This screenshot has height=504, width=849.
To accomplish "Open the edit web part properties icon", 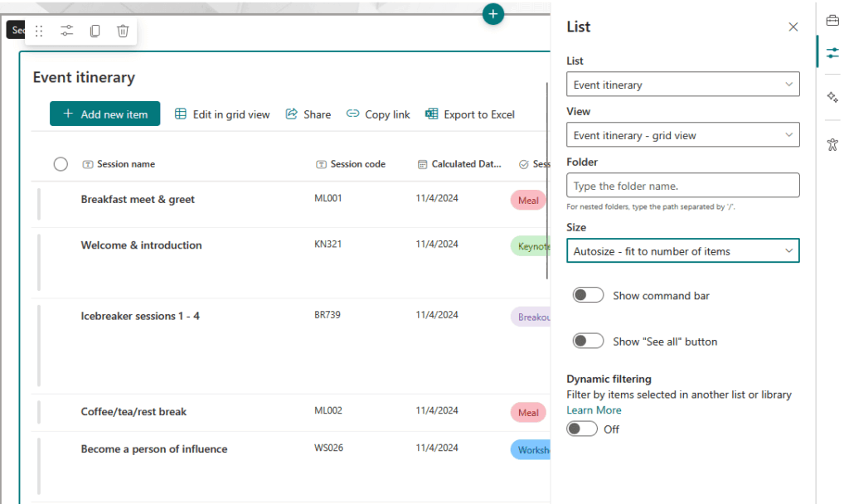I will coord(66,31).
